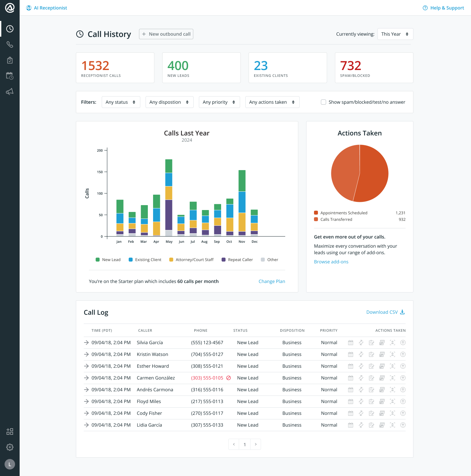
Task: Click the payment card icon for Esther Howard
Action: click(x=382, y=366)
